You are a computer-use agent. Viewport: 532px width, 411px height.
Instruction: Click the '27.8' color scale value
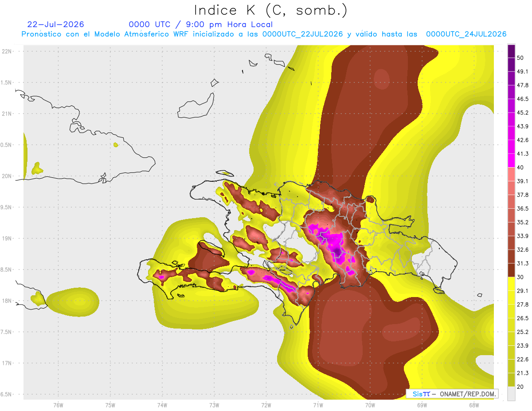click(523, 305)
